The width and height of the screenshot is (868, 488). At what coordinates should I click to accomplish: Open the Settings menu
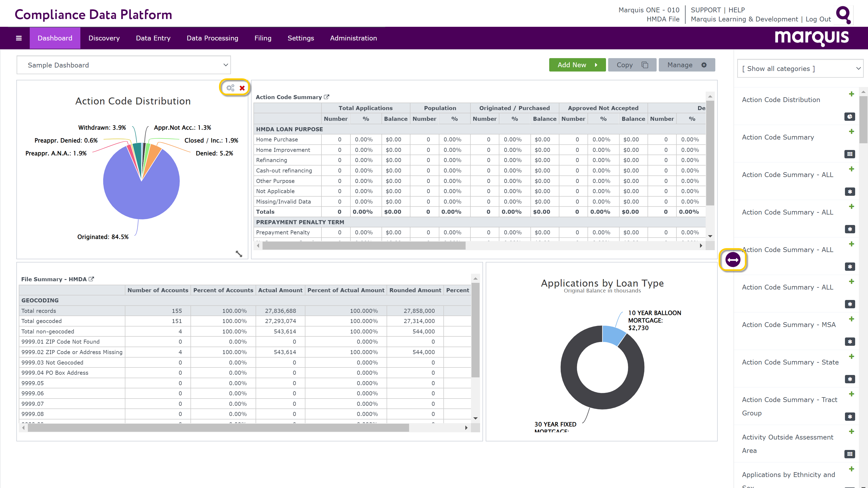(301, 38)
